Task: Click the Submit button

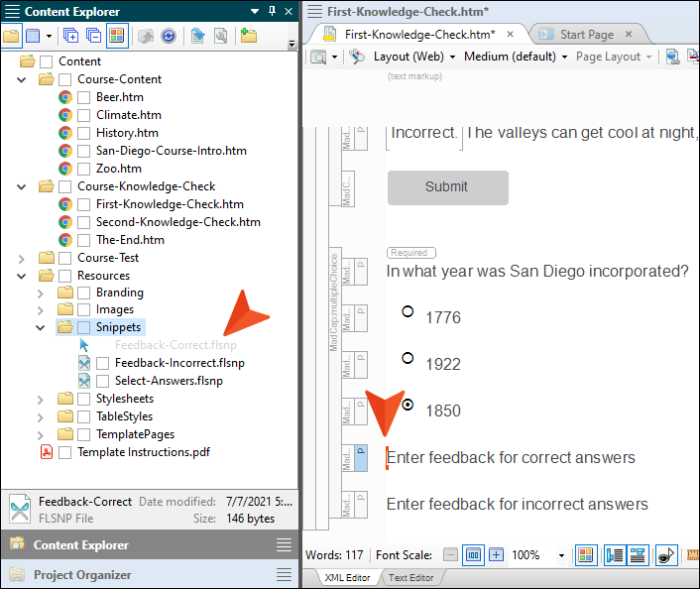Action: click(x=448, y=187)
